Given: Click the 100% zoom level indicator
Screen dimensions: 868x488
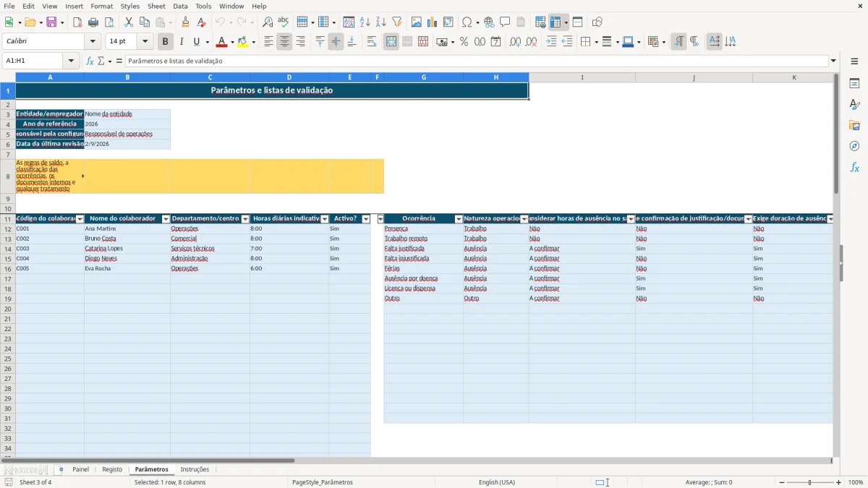Looking at the screenshot, I should [x=856, y=482].
